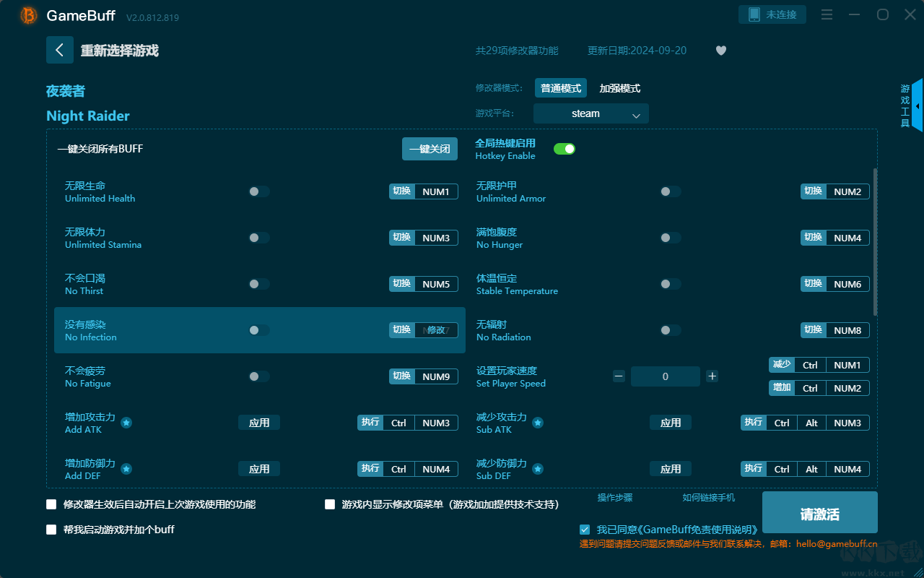Click the Night Raider game title
Image resolution: width=924 pixels, height=578 pixels.
point(88,116)
